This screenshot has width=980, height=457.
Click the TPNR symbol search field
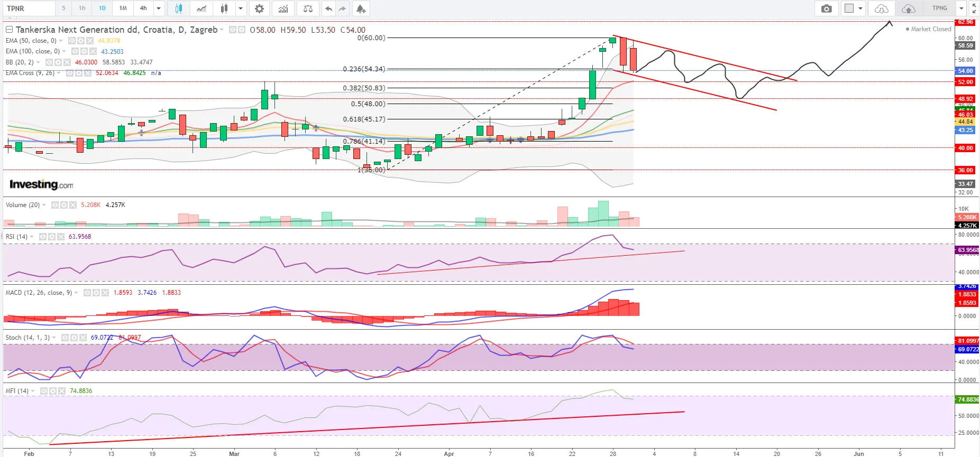29,8
